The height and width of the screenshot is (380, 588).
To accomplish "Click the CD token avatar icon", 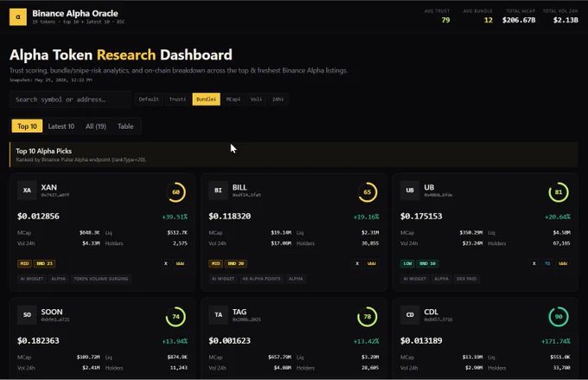I will click(x=410, y=315).
